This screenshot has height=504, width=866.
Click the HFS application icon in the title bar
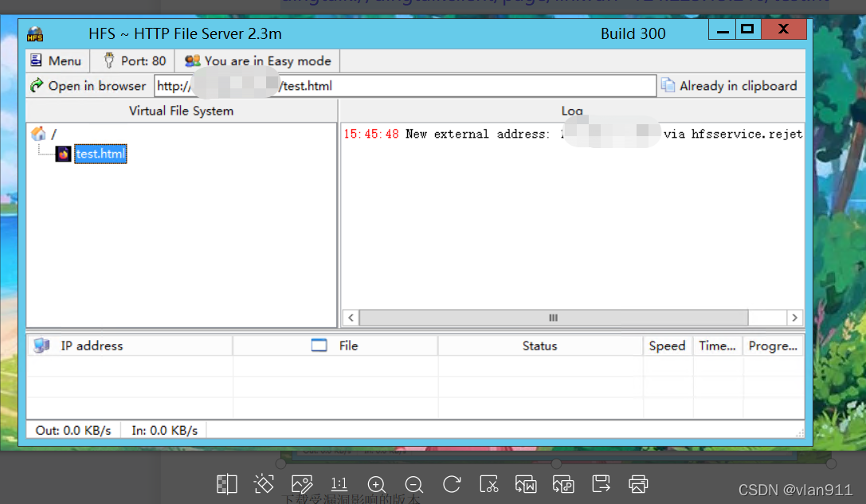[35, 34]
